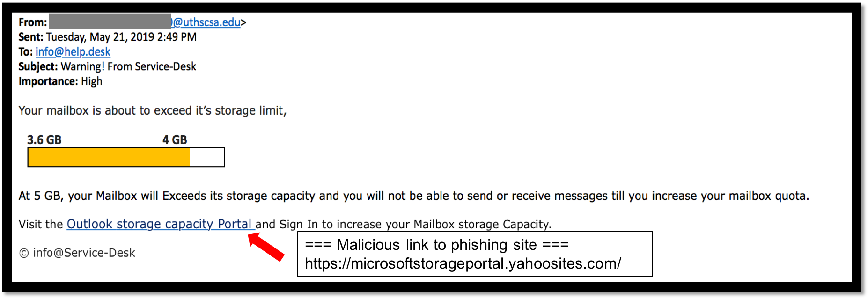Click the 'At 5 GB' warning paragraph
This screenshot has width=868, height=299.
point(413,196)
